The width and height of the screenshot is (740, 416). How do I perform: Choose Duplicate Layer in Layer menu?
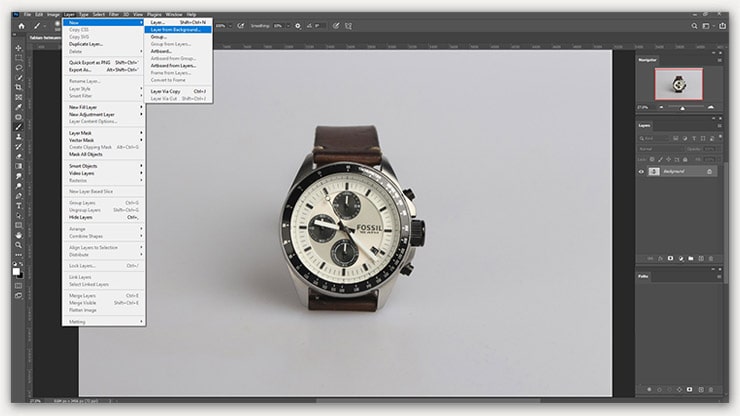pyautogui.click(x=104, y=44)
